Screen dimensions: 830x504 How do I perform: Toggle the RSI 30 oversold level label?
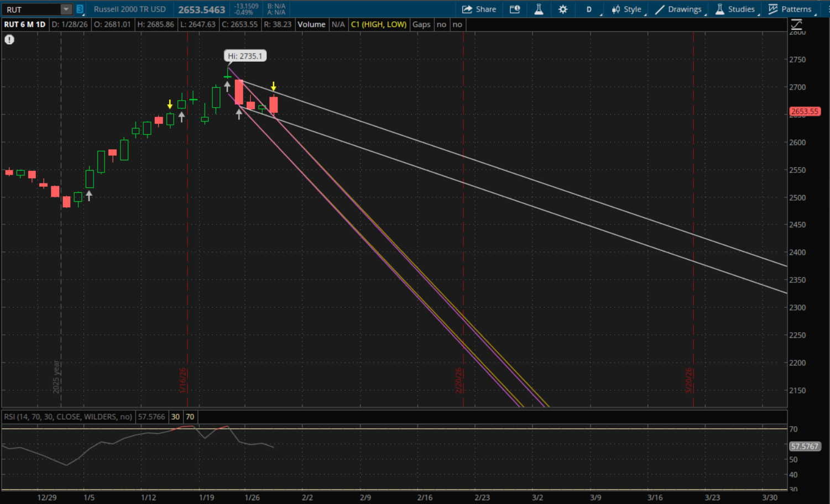pyautogui.click(x=175, y=417)
